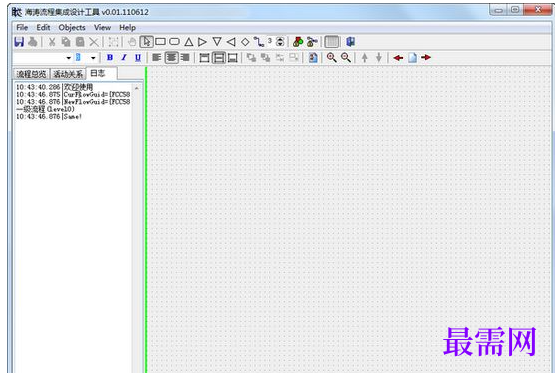Screen dimensions: 555x373
Task: Align text to the left
Action: tap(156, 57)
